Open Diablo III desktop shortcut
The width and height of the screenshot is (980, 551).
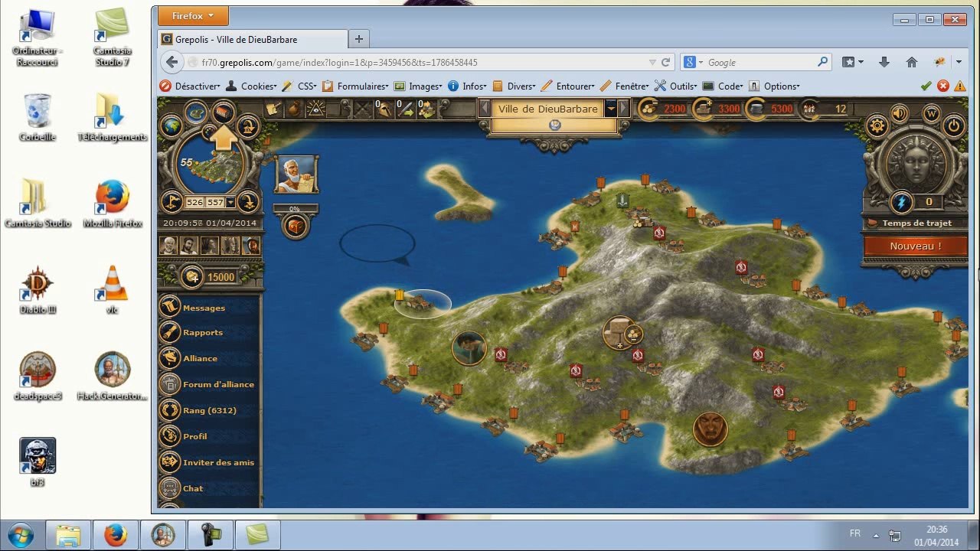click(38, 289)
